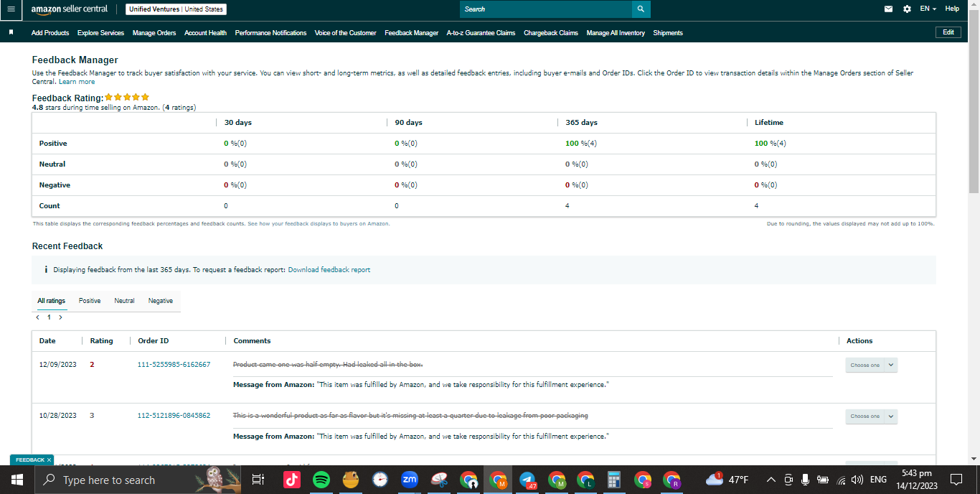Click the microphone tray icon
Viewport: 980px width, 494px height.
806,480
